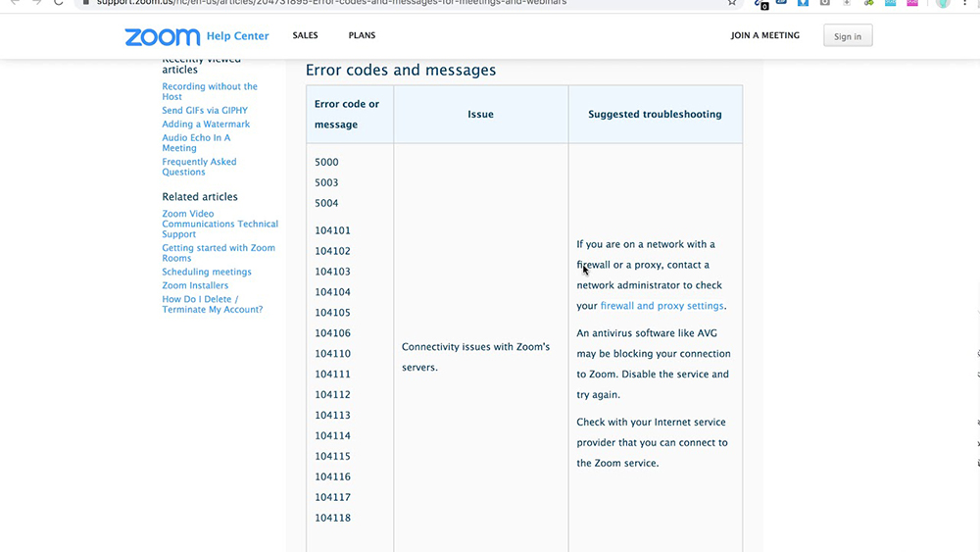980x552 pixels.
Task: Open the Adding a Watermark article
Action: (206, 125)
